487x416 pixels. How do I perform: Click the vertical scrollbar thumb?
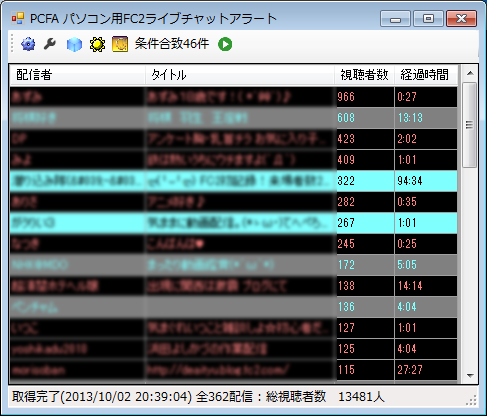pos(470,125)
